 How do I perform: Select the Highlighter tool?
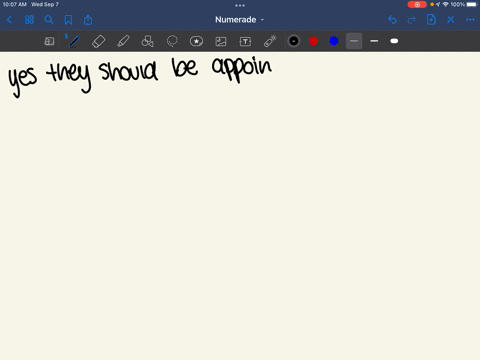click(x=123, y=41)
